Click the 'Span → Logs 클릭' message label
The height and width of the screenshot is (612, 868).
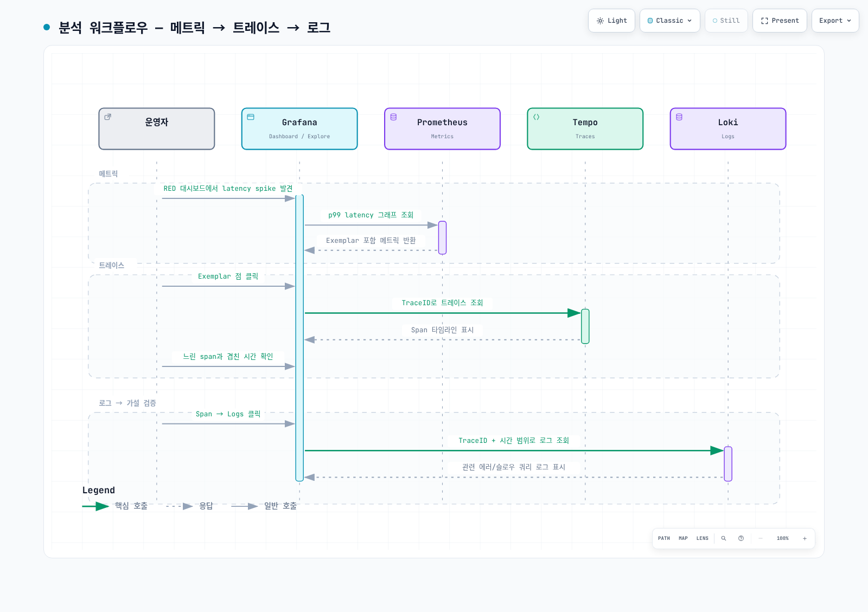tap(228, 414)
